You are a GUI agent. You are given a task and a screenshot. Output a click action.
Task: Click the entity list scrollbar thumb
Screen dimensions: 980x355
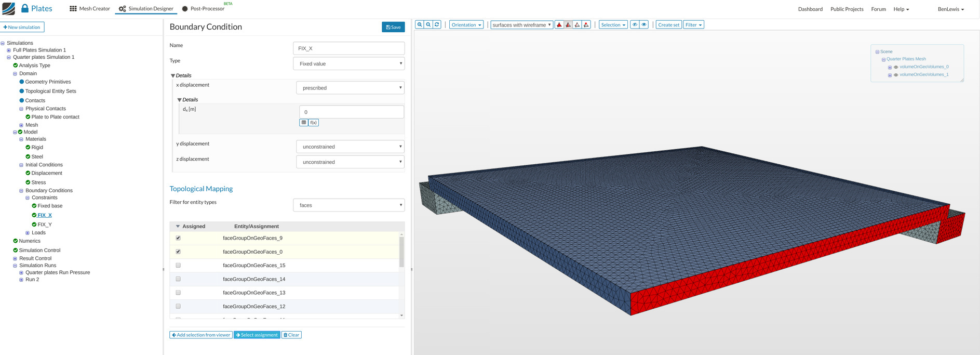coord(401,252)
